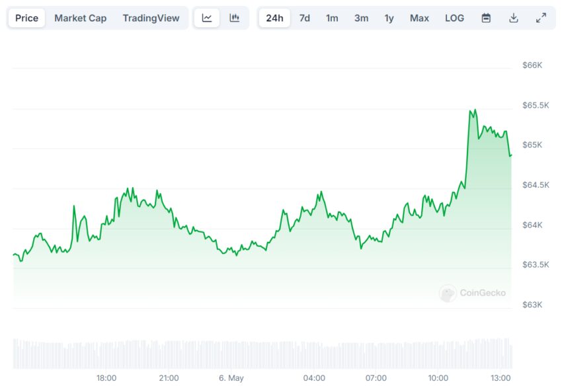Select the 24h time range

click(x=274, y=18)
